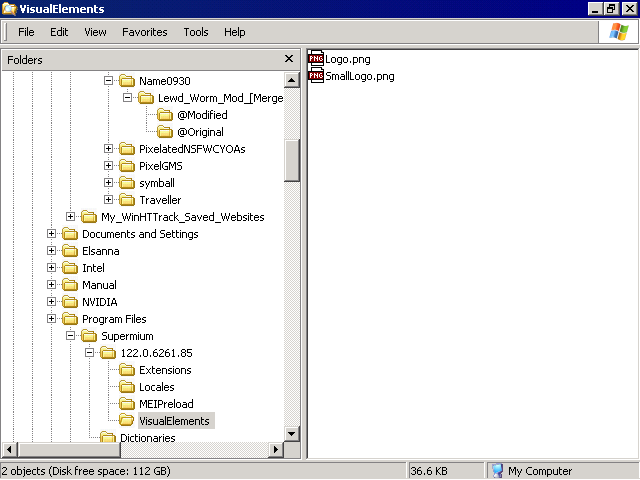Select the Extensions folder label
The image size is (640, 480).
[165, 370]
